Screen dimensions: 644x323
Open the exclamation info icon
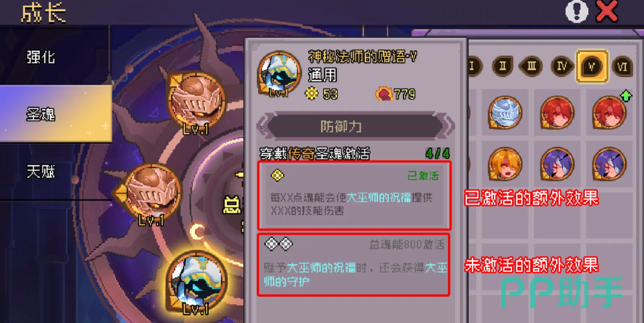point(577,12)
